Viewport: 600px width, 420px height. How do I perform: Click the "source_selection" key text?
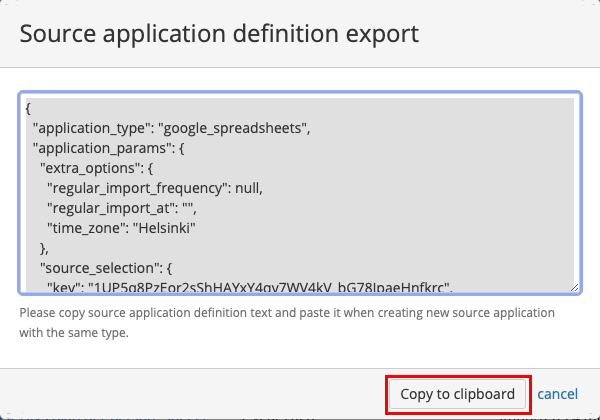pos(104,268)
